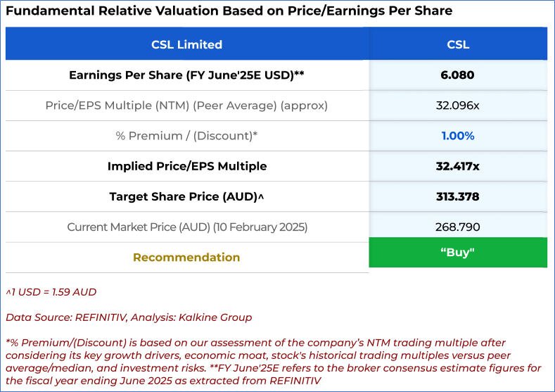Select the Current Market Price (AUD) label
This screenshot has height=392, width=555.
[186, 227]
